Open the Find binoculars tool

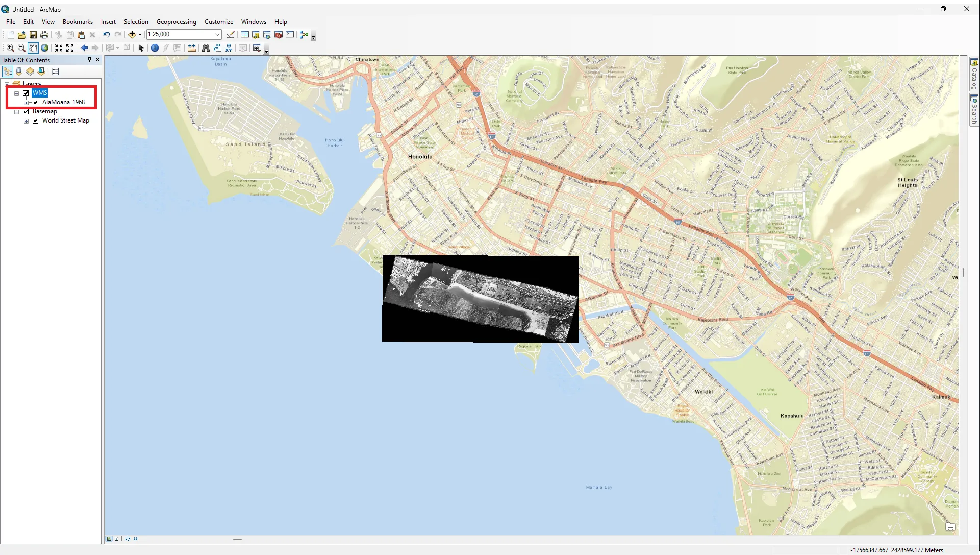click(x=206, y=48)
